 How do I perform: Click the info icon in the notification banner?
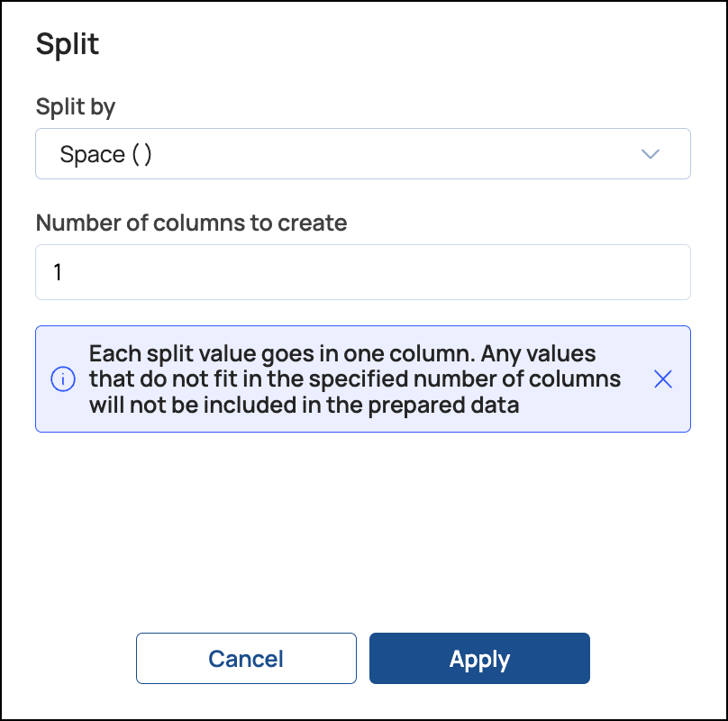pos(62,379)
